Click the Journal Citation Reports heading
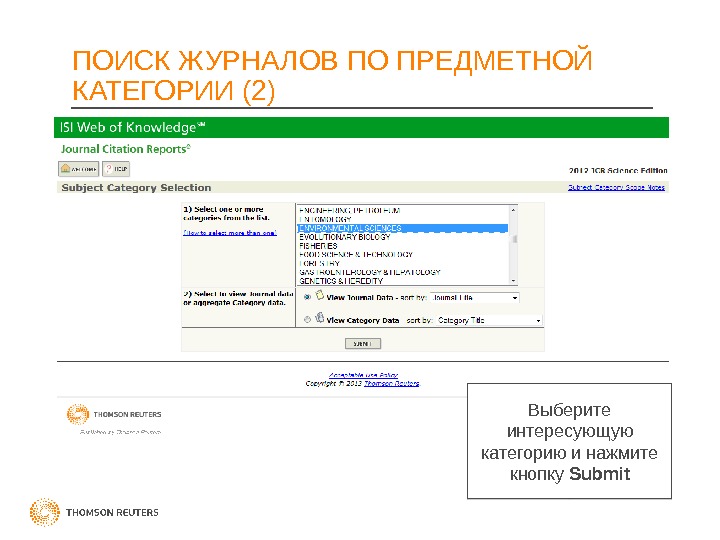Viewport: 720px width, 540px height. pyautogui.click(x=125, y=149)
